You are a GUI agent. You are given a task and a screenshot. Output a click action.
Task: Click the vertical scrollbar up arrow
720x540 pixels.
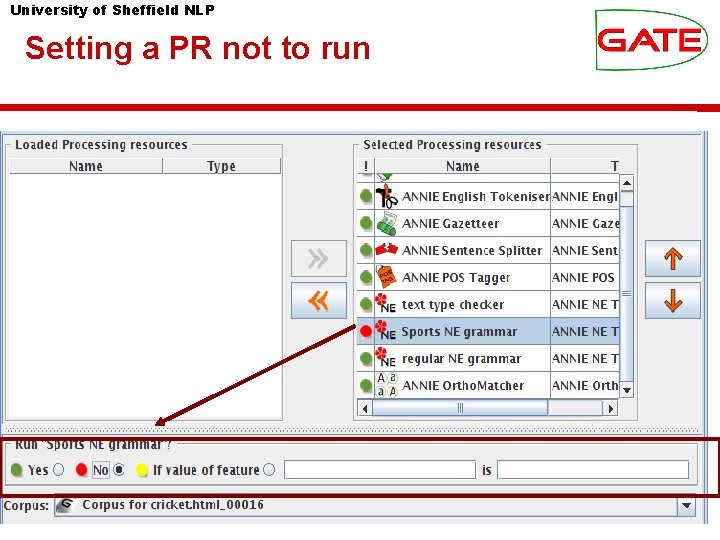tap(627, 183)
